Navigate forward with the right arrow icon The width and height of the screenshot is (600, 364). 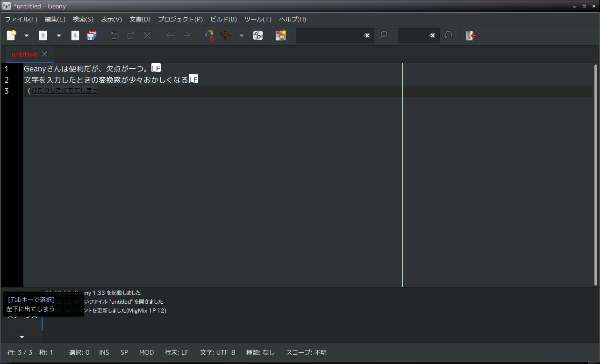pyautogui.click(x=186, y=36)
